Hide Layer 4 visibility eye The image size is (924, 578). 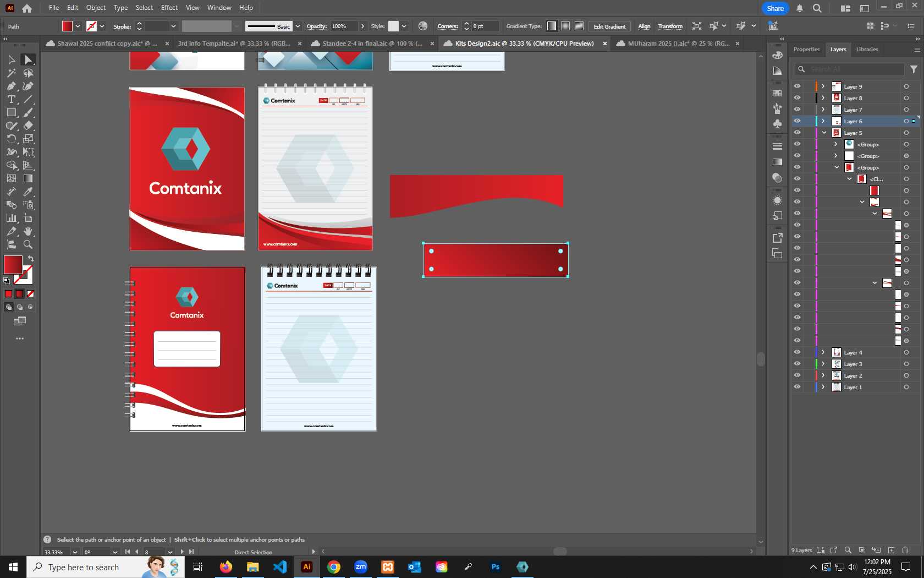[x=797, y=352]
